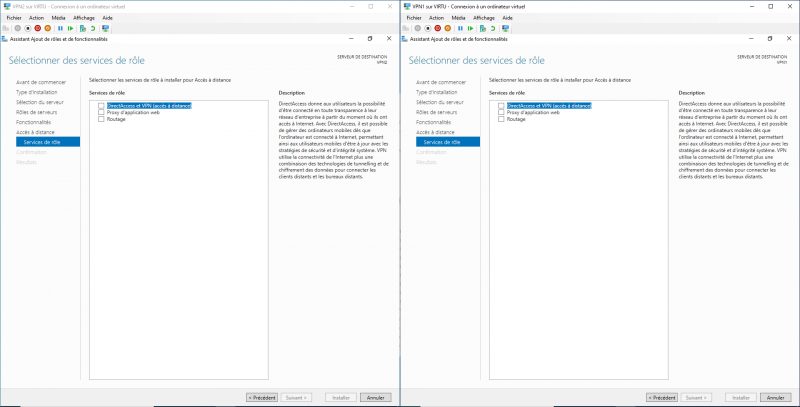This screenshot has height=407, width=800.
Task: Maximize the wizard dialog inside VPN2
Action: coord(370,39)
